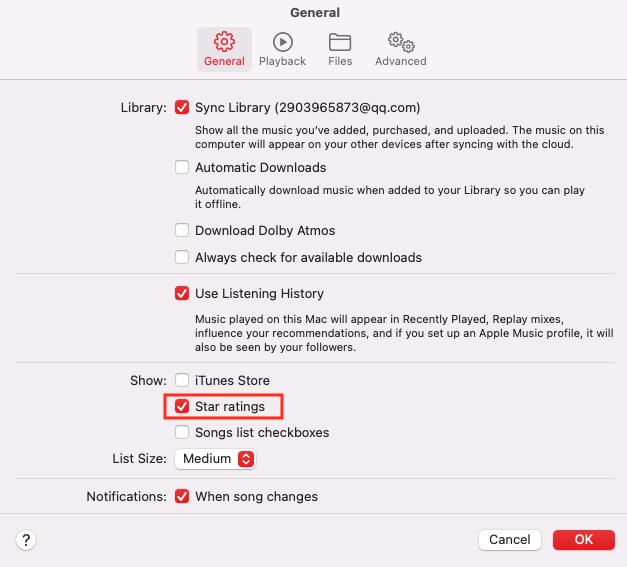Enable Download Dolby Atmos option

(x=182, y=231)
